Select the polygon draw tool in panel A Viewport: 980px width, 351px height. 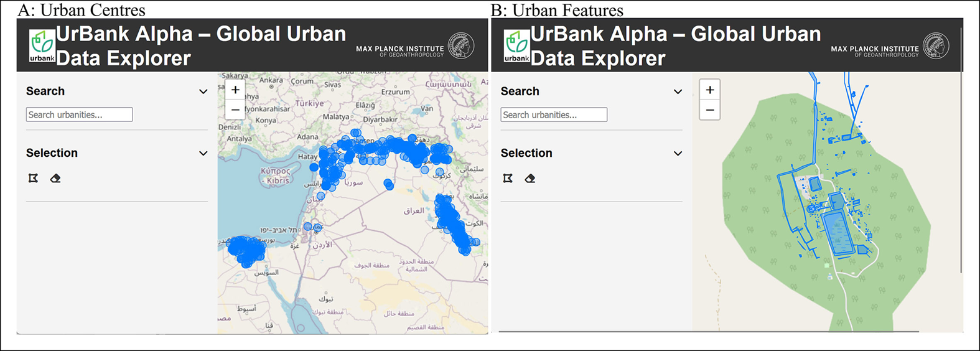pyautogui.click(x=34, y=179)
